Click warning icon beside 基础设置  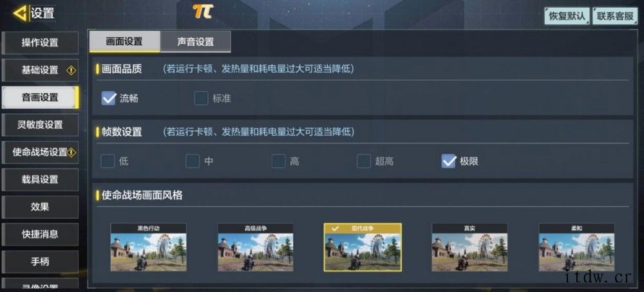[71, 71]
